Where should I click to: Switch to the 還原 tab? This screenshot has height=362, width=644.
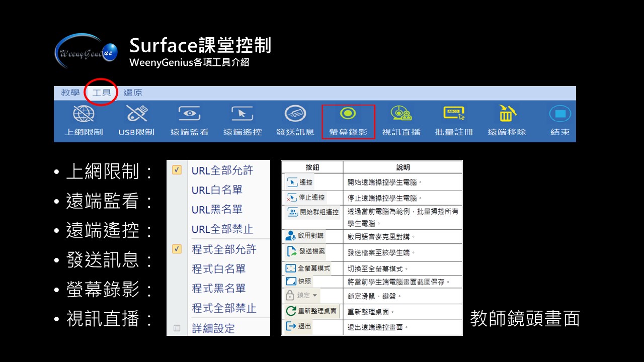133,93
